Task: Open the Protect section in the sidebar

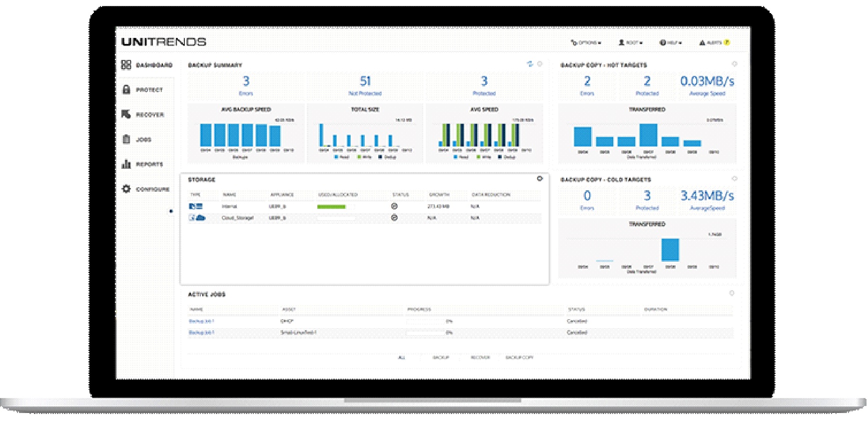Action: [142, 90]
